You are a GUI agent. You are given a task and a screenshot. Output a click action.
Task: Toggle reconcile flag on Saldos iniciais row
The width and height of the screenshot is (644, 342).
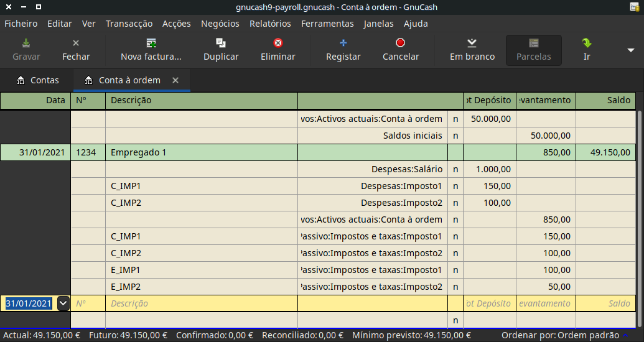coord(455,136)
